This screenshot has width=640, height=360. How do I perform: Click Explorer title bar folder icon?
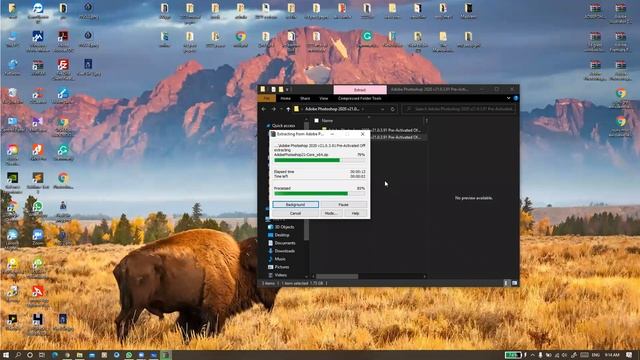click(263, 89)
